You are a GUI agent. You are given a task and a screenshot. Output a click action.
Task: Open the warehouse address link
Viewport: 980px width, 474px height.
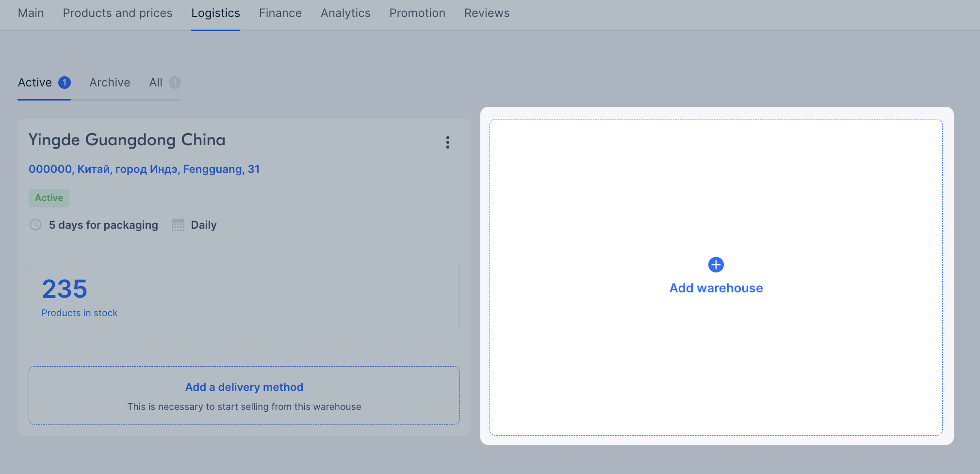144,169
